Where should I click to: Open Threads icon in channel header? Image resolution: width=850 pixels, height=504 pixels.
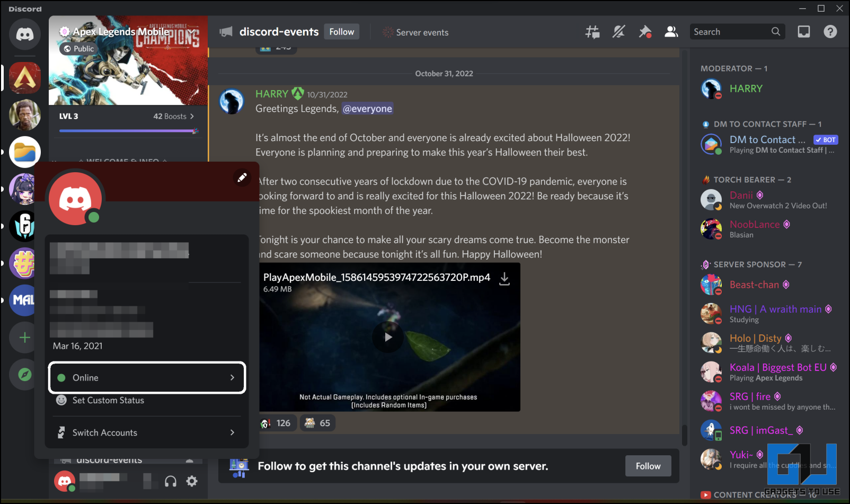tap(592, 32)
